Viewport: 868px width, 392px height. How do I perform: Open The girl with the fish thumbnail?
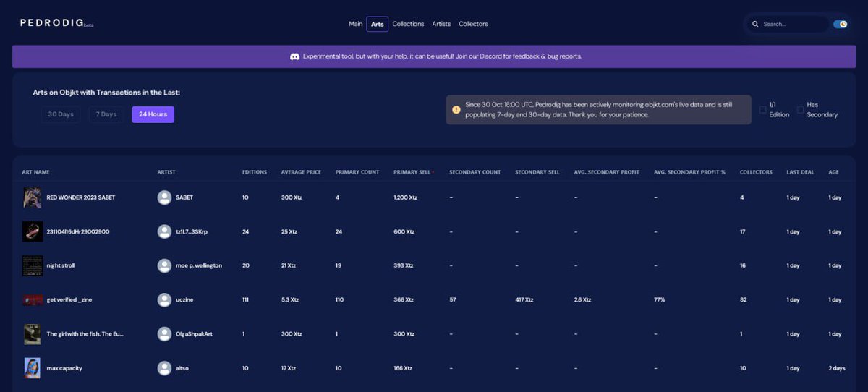32,334
